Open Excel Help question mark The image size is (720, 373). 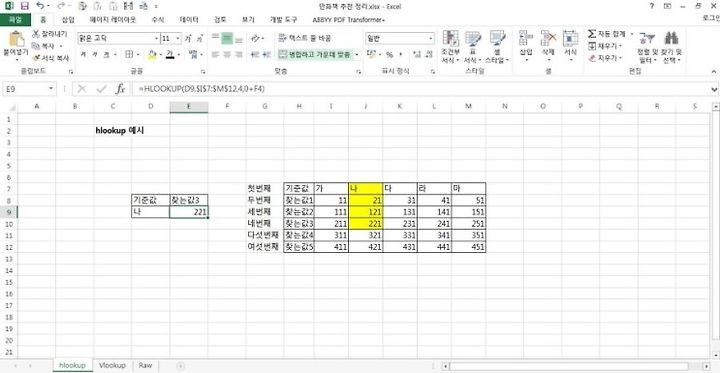click(x=652, y=6)
